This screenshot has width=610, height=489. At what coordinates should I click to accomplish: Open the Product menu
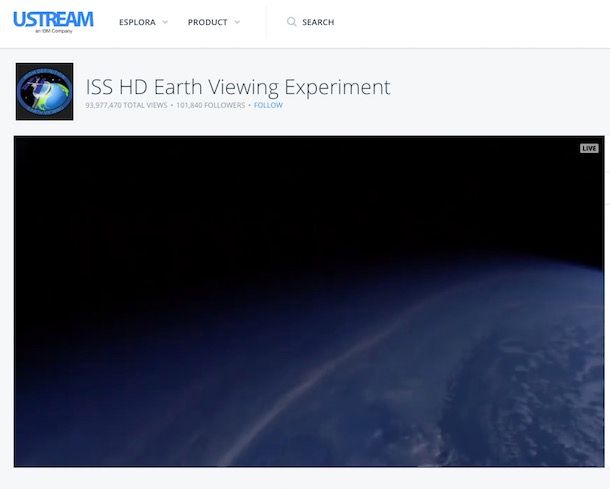(x=207, y=22)
